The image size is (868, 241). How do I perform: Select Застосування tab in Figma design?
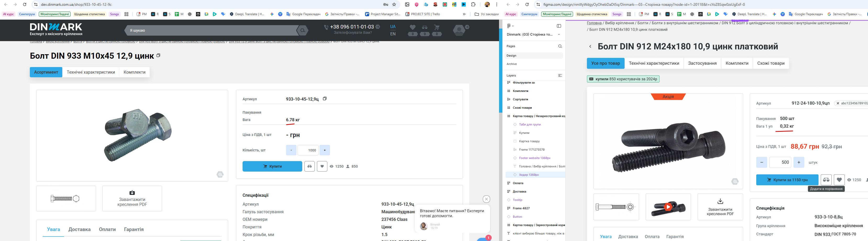tap(702, 63)
